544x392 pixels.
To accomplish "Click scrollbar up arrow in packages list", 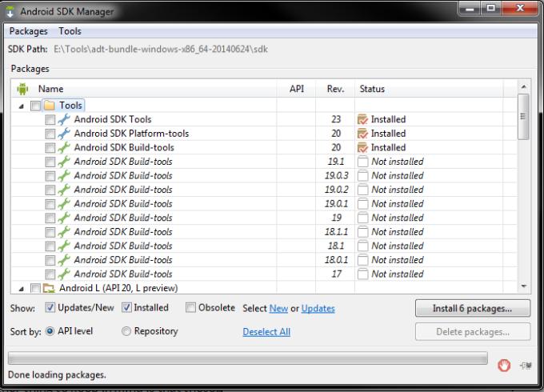I will [523, 86].
